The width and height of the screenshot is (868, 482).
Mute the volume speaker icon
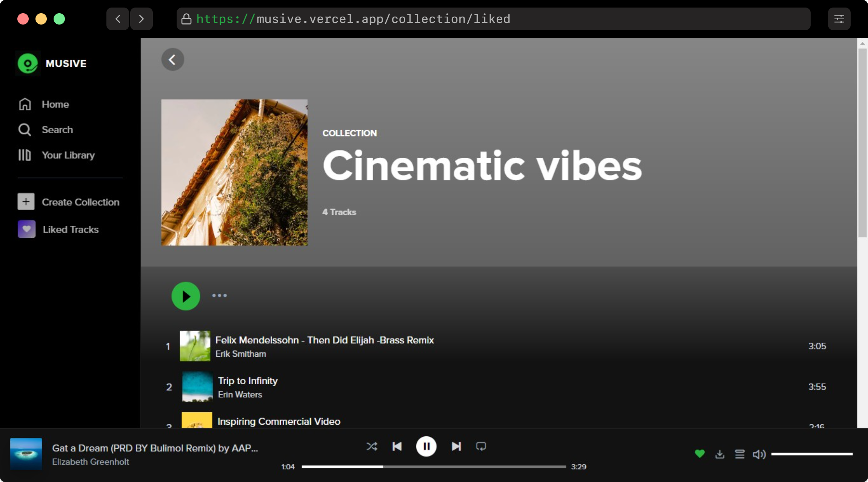tap(759, 454)
